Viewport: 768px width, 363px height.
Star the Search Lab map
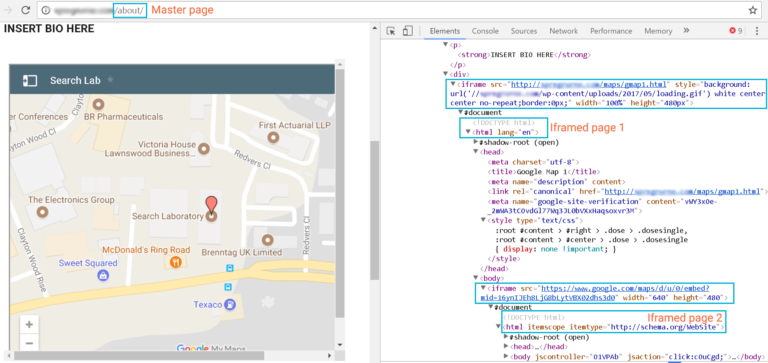click(110, 79)
